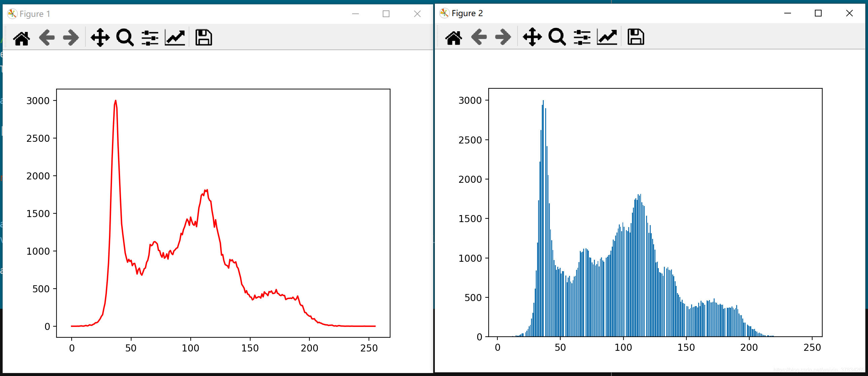Go forward to next view in Figure 2
The width and height of the screenshot is (868, 376).
pyautogui.click(x=503, y=37)
